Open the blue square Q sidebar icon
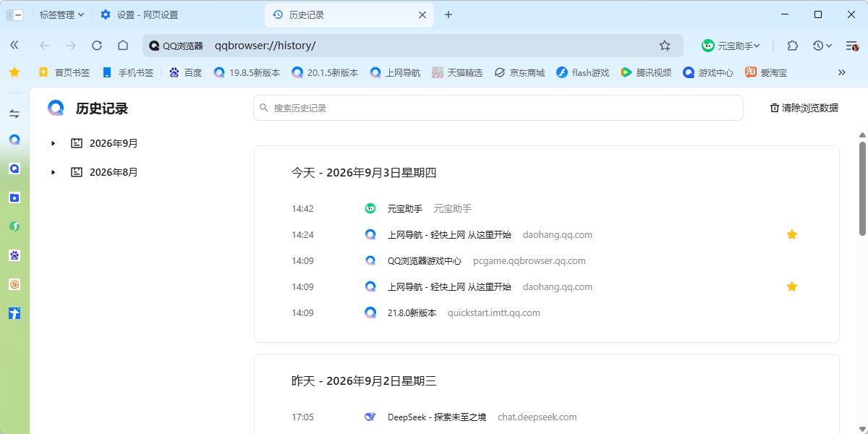 click(14, 169)
